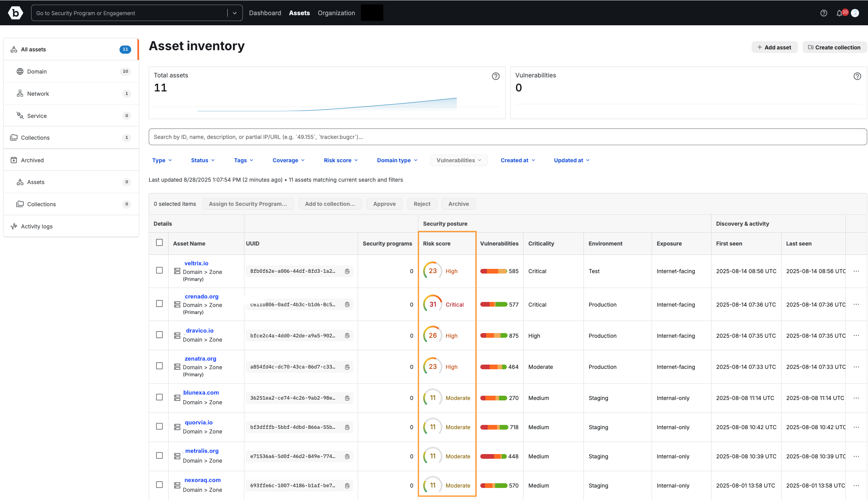Screen dimensions: 868x500
Task: Open more actions for metralis.org row
Action: [856, 456]
